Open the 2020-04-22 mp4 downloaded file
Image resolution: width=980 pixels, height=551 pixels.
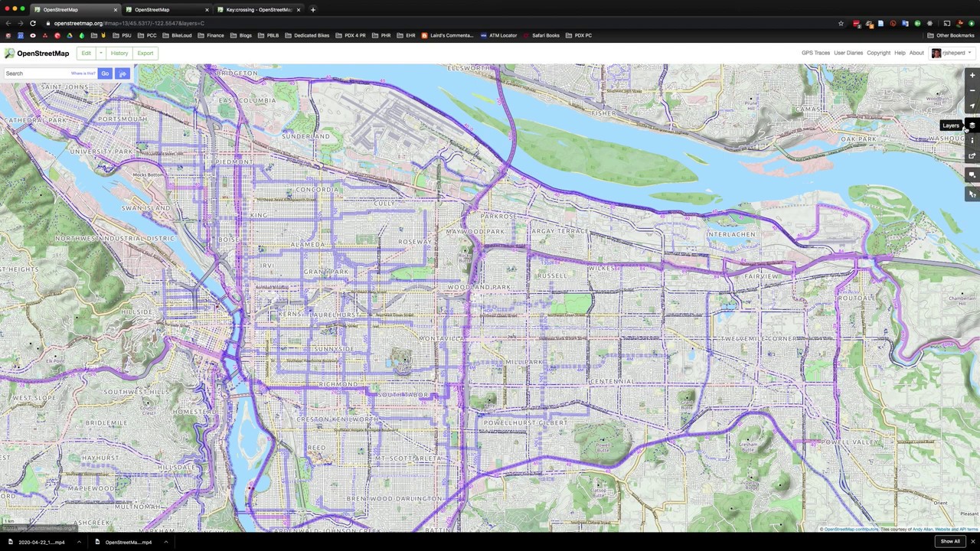tap(37, 542)
